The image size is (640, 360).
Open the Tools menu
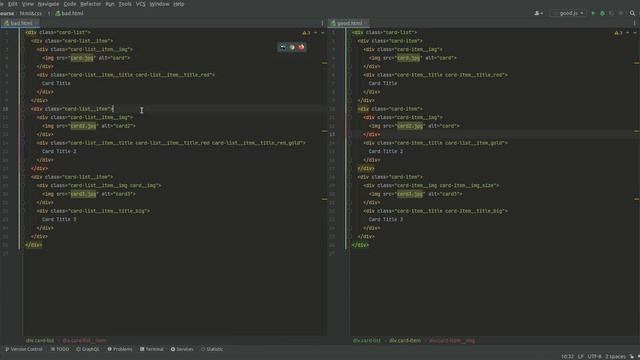[125, 4]
